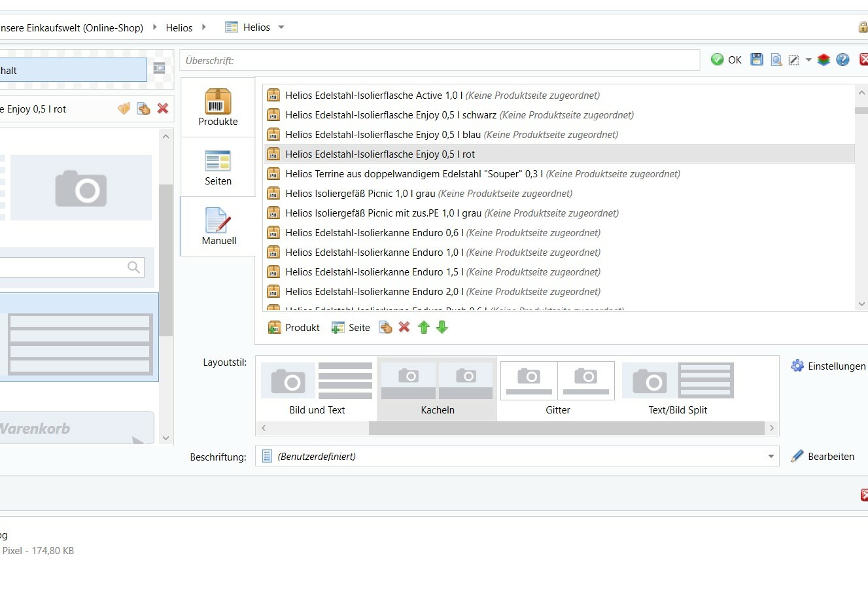Select 'Isoliergefäß Picnic 1,0 l grau' row
The width and height of the screenshot is (868, 596).
[559, 193]
